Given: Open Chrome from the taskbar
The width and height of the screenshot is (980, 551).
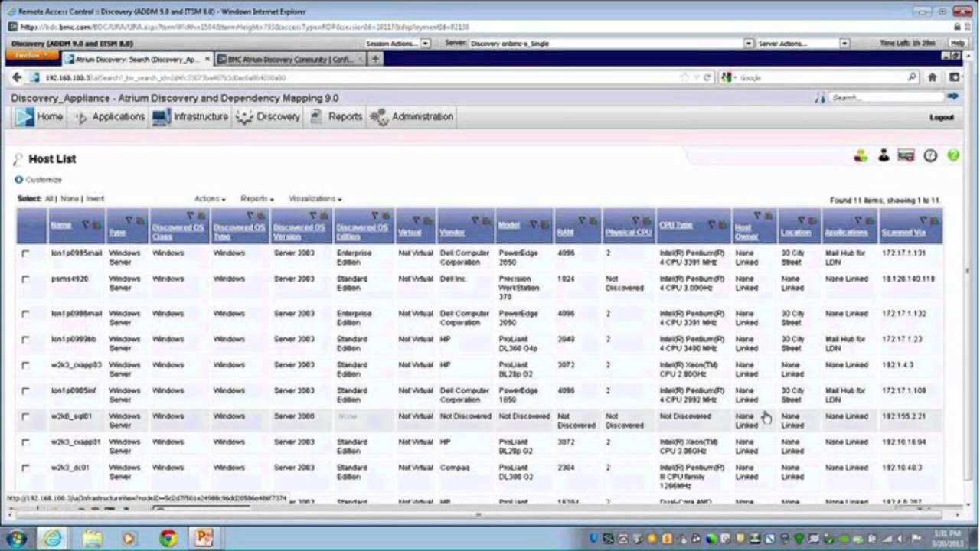Looking at the screenshot, I should click(x=168, y=538).
